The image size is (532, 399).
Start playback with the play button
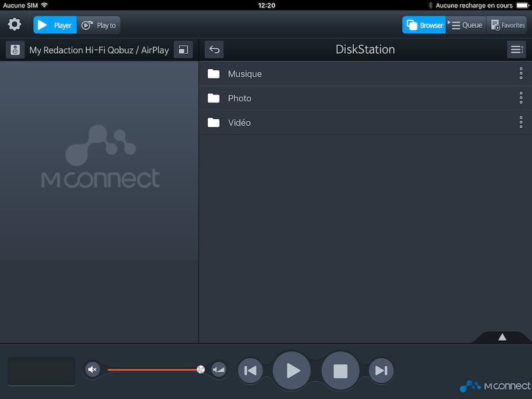tap(292, 371)
